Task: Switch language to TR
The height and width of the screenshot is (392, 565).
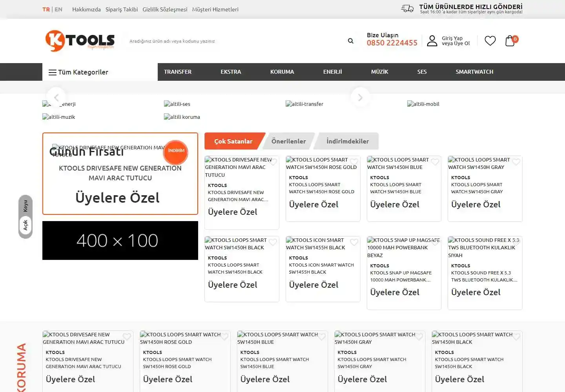Action: [46, 9]
